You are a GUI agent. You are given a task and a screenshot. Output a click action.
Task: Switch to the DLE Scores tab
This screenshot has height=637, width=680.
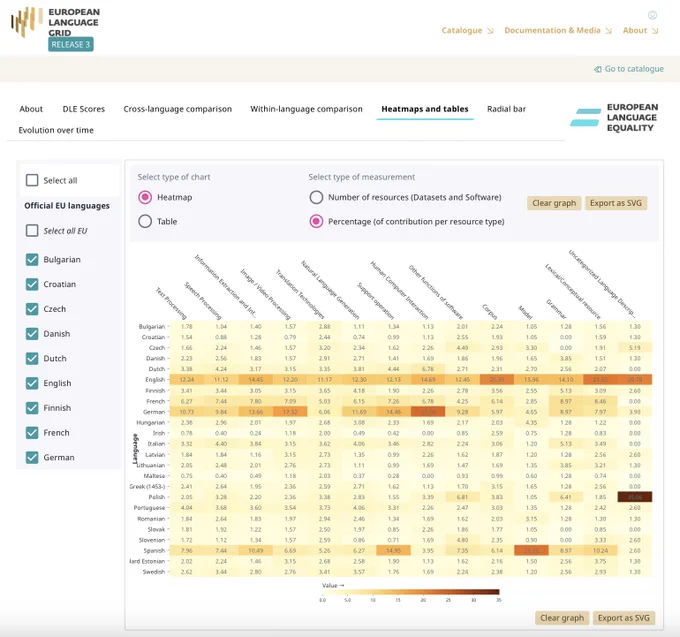(84, 109)
